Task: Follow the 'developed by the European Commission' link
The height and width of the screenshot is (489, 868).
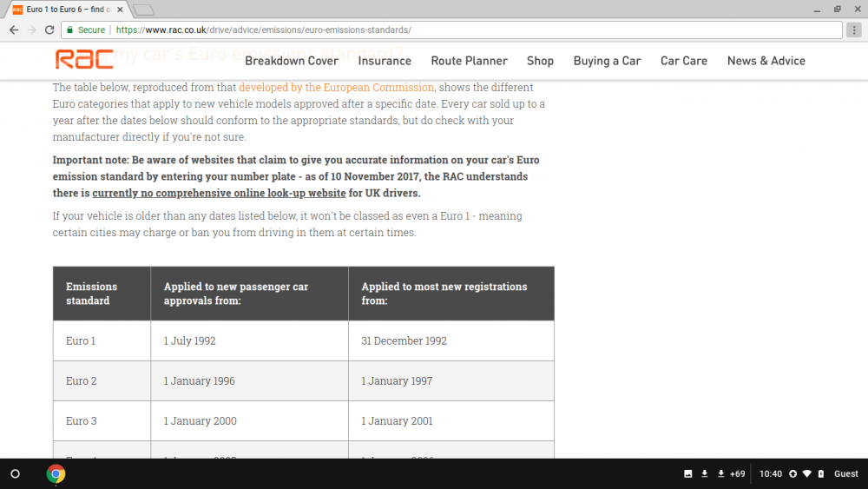Action: click(x=337, y=88)
